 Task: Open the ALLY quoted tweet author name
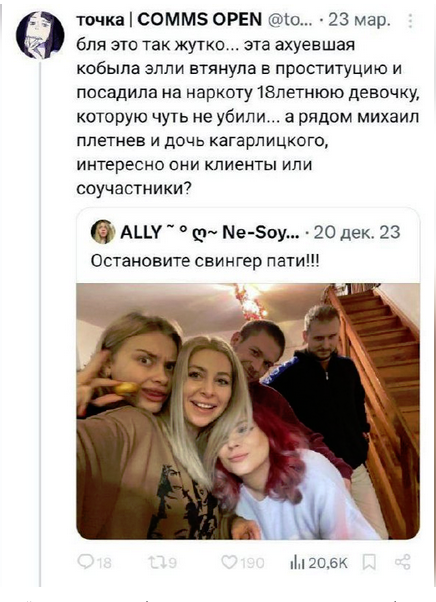[x=210, y=232]
